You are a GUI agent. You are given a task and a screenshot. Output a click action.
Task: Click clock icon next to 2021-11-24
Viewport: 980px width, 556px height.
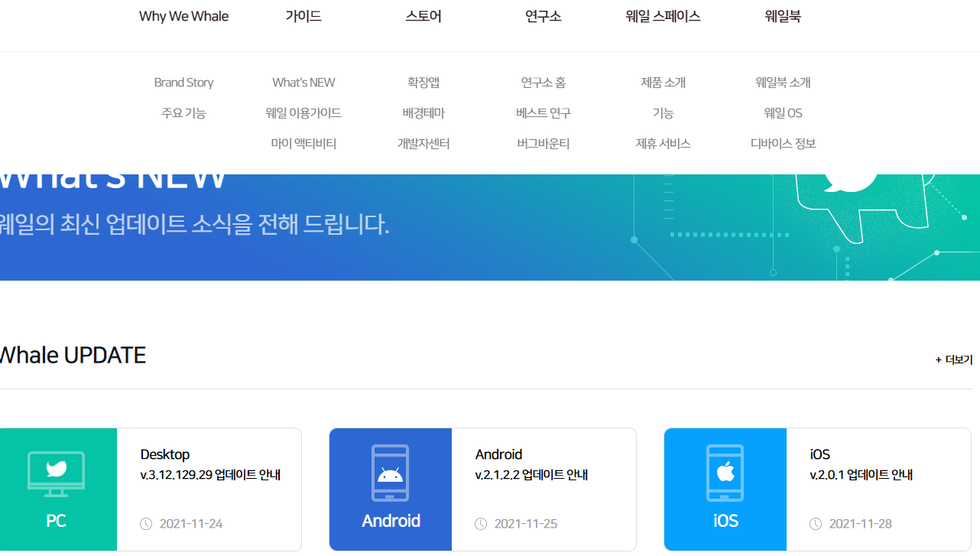[x=146, y=524]
